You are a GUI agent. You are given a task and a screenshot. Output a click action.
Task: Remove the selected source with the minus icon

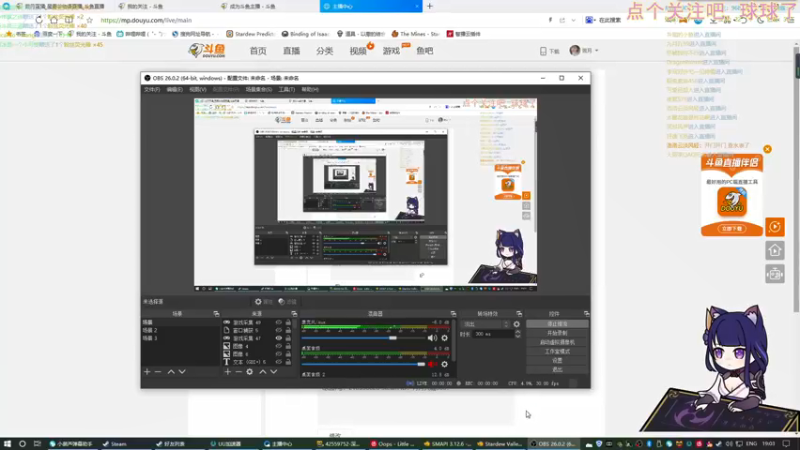[x=238, y=372]
